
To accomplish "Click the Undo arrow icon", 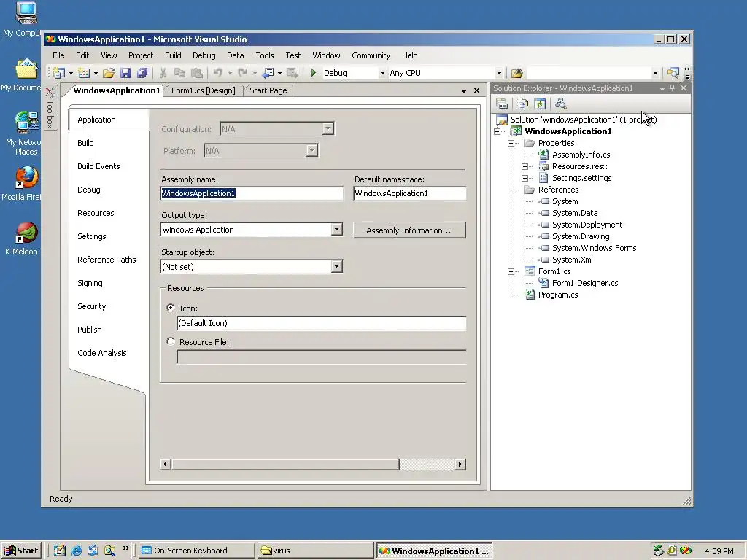I will click(217, 73).
